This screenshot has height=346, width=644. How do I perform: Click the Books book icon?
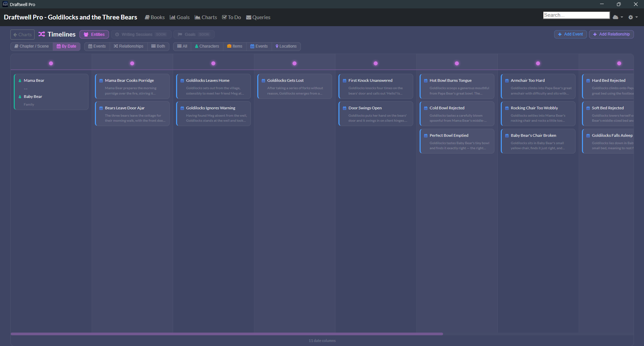click(x=147, y=17)
